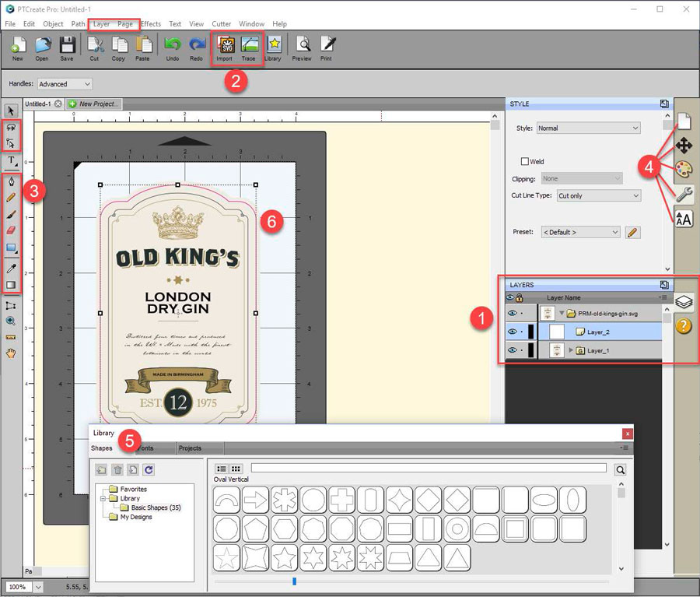Screen dimensions: 700x597
Task: Collapse the PRM-old-kings-gin.svg folder
Action: 562,313
